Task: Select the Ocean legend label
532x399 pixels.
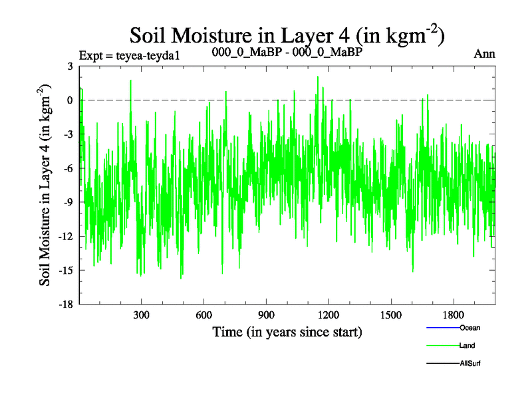Action: pyautogui.click(x=469, y=327)
